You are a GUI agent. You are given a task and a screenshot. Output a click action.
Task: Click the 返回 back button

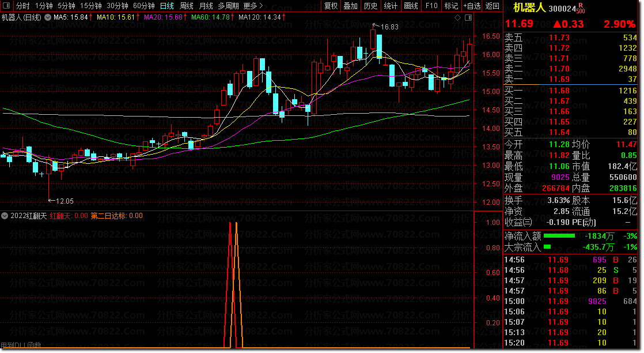(493, 6)
